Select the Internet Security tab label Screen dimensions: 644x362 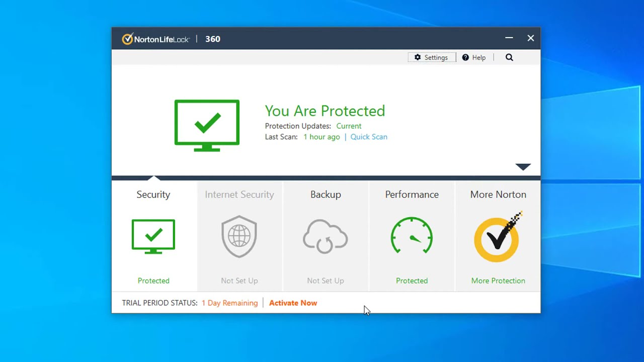point(239,195)
